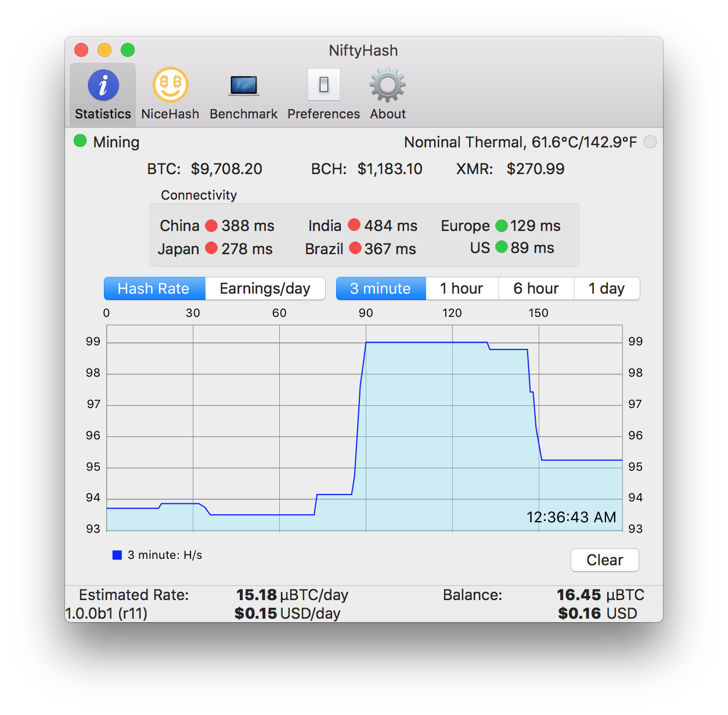Image resolution: width=728 pixels, height=715 pixels.
Task: Click the Mining status label
Action: click(116, 142)
